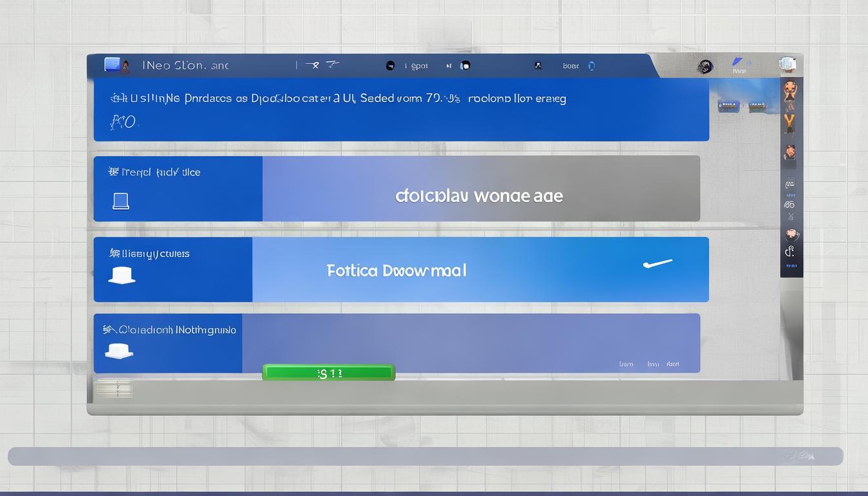Open the 'spot' item in top bar
868x496 pixels.
pos(419,66)
